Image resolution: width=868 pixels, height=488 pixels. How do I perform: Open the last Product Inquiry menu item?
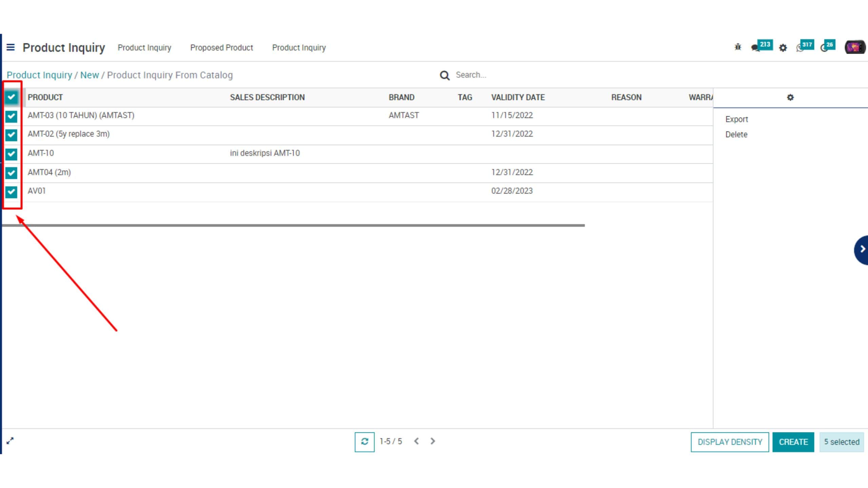click(299, 48)
